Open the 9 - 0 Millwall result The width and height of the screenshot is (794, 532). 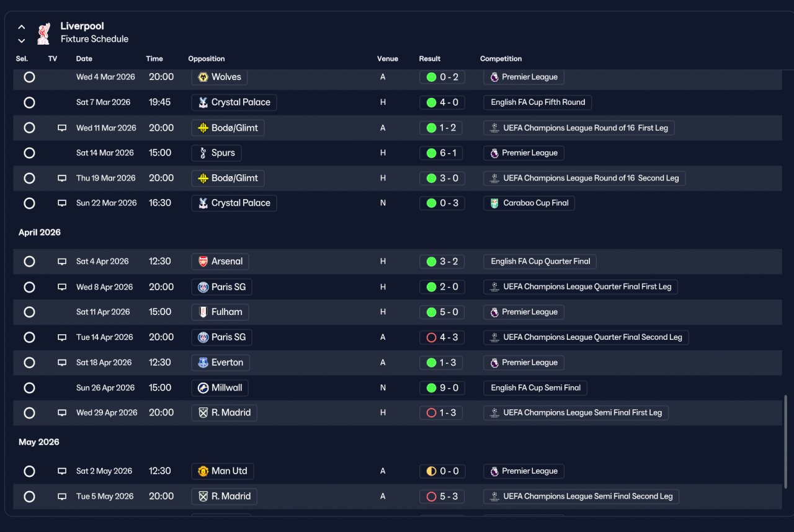tap(442, 388)
